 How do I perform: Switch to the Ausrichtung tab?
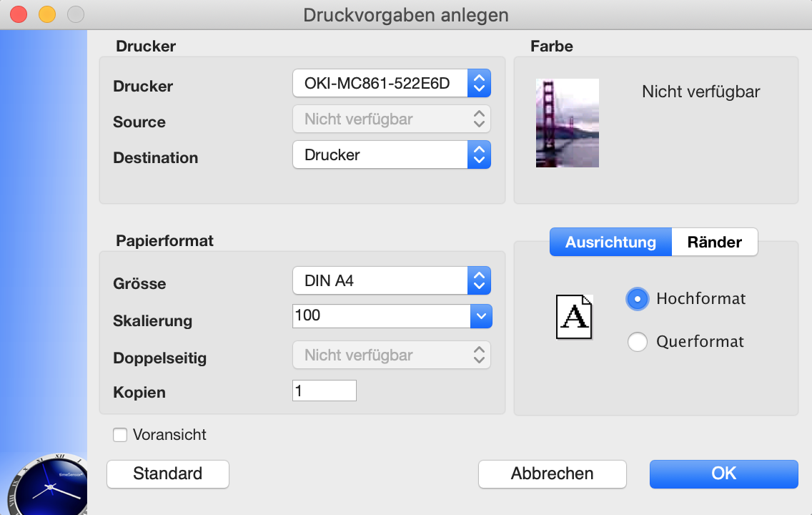[x=610, y=242]
